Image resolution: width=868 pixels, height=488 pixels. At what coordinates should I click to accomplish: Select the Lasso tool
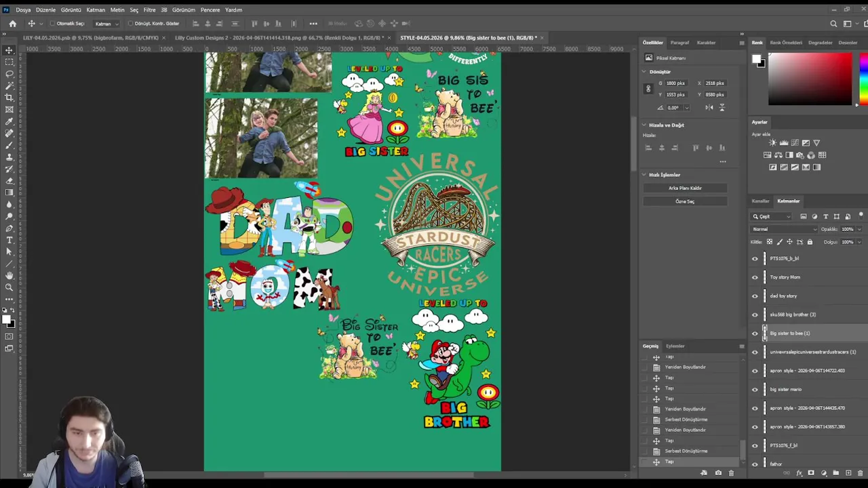click(9, 74)
